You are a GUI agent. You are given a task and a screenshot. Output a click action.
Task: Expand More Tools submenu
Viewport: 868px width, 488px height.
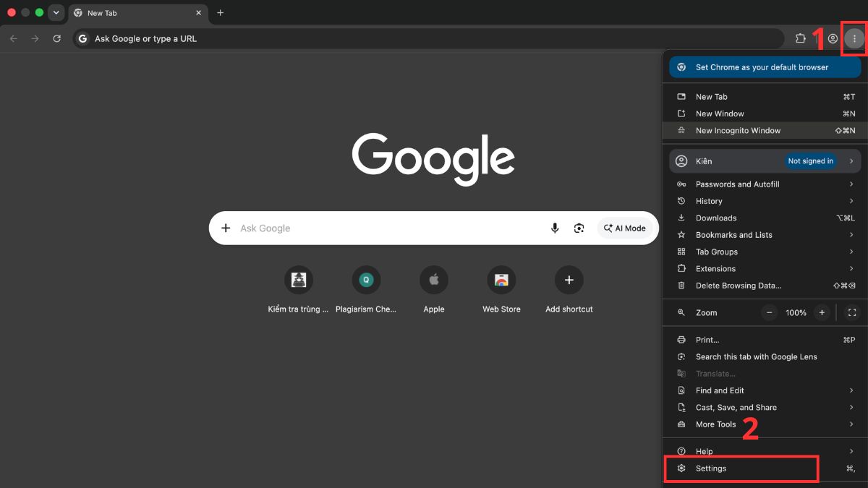tap(765, 424)
